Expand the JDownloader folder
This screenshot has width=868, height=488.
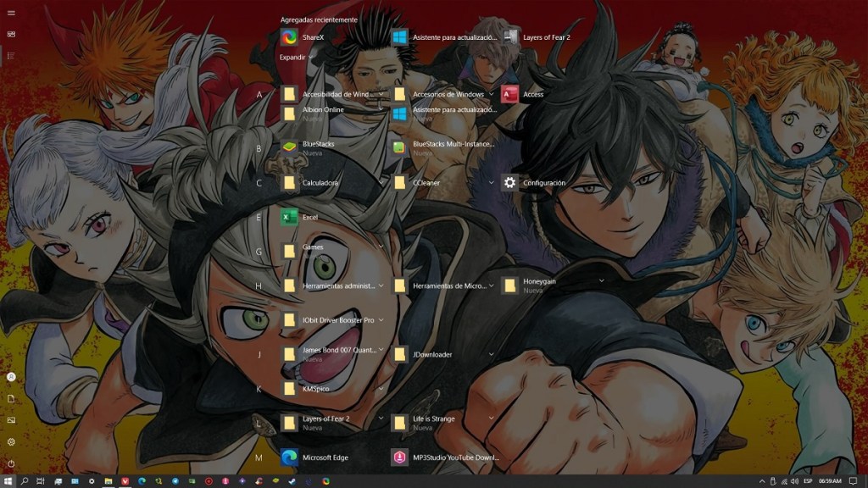(x=491, y=354)
